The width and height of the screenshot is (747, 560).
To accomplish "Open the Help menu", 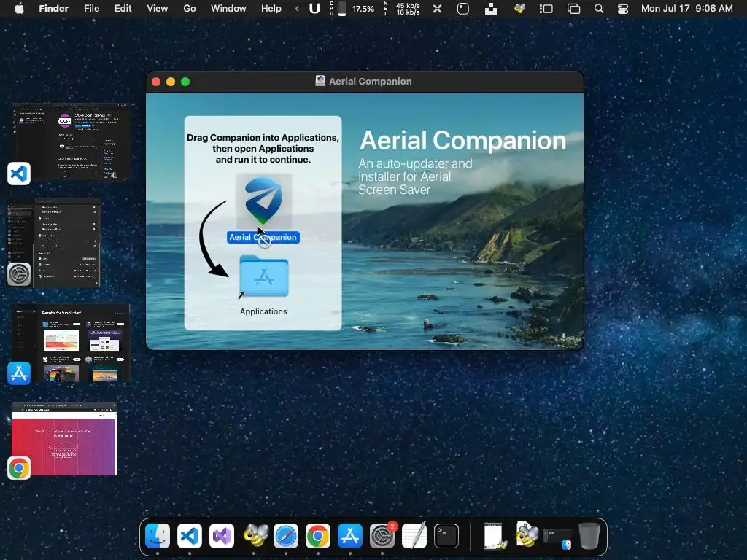I will pyautogui.click(x=271, y=9).
